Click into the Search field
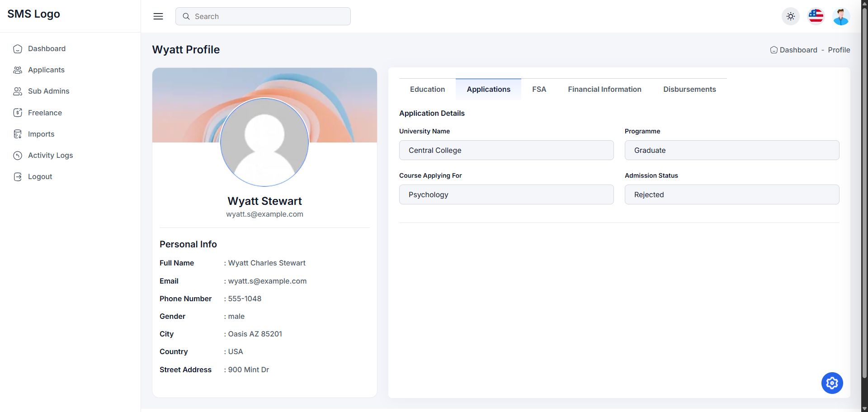 [x=269, y=16]
